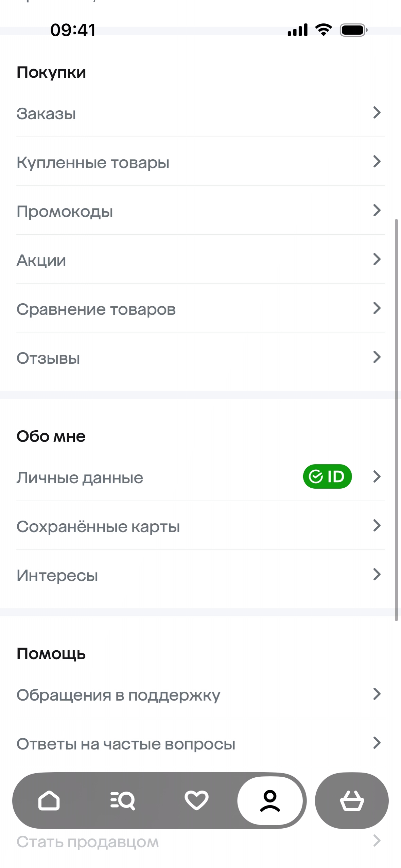This screenshot has height=868, width=401.
Task: Open catalog search icon in bottom bar
Action: pyautogui.click(x=123, y=801)
